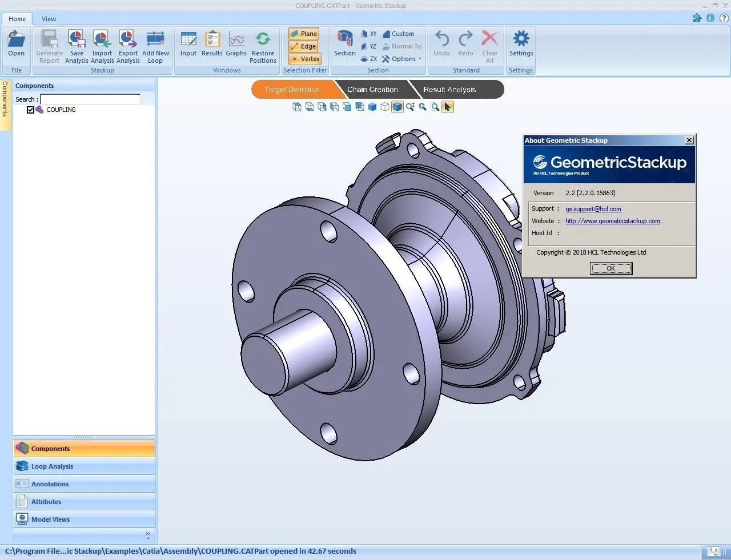Click the first view-orientation cube icon

point(297,107)
